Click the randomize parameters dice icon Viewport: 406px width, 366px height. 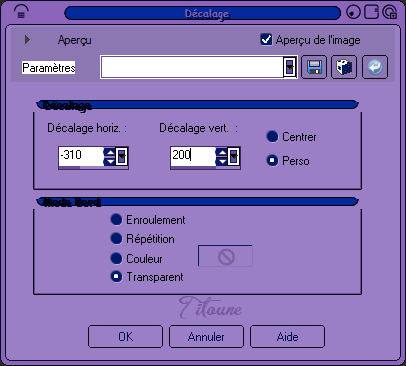pos(344,67)
